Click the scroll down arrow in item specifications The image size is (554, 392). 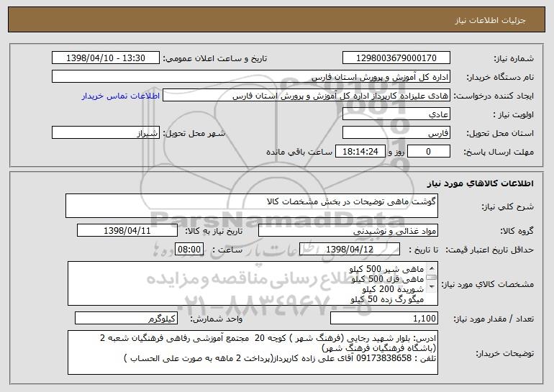[x=432, y=287]
